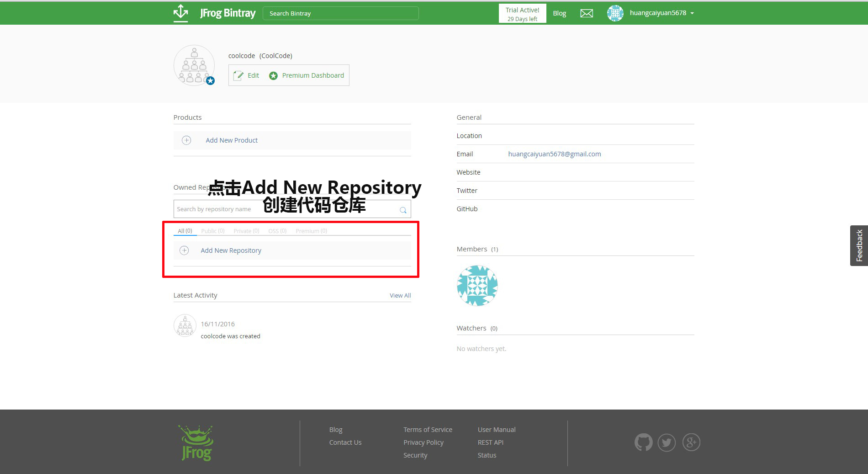Click the user avatar in the header
868x474 pixels.
click(x=615, y=13)
